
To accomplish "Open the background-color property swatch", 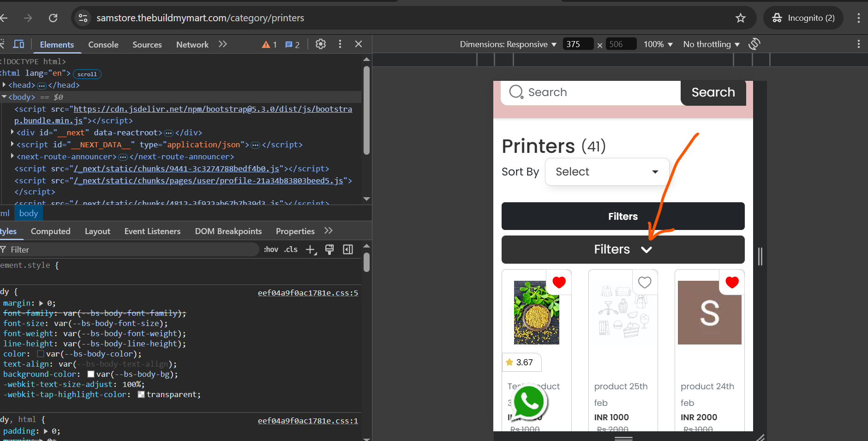I will click(91, 375).
